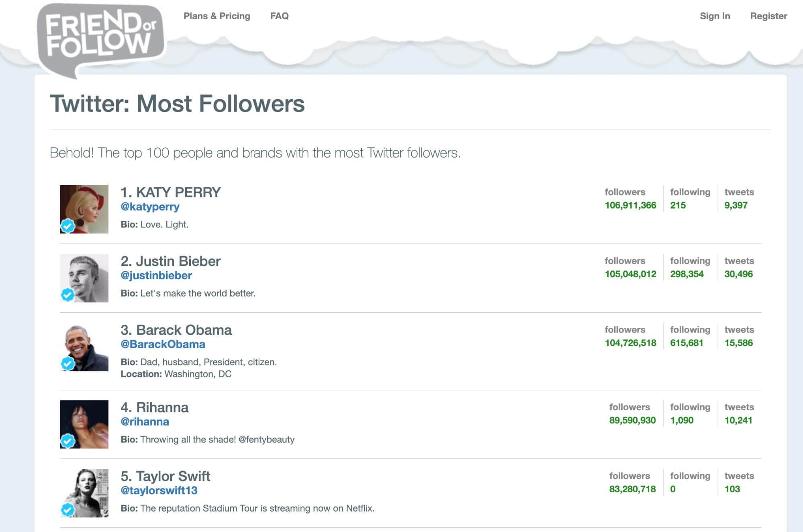This screenshot has width=803, height=532.
Task: Open Rihanna's profile picture
Action: [84, 424]
